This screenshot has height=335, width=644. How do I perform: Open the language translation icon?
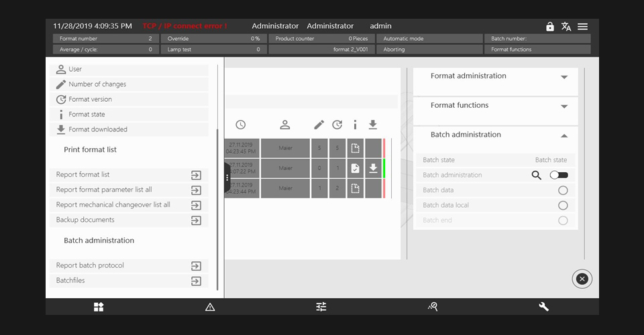pyautogui.click(x=566, y=27)
